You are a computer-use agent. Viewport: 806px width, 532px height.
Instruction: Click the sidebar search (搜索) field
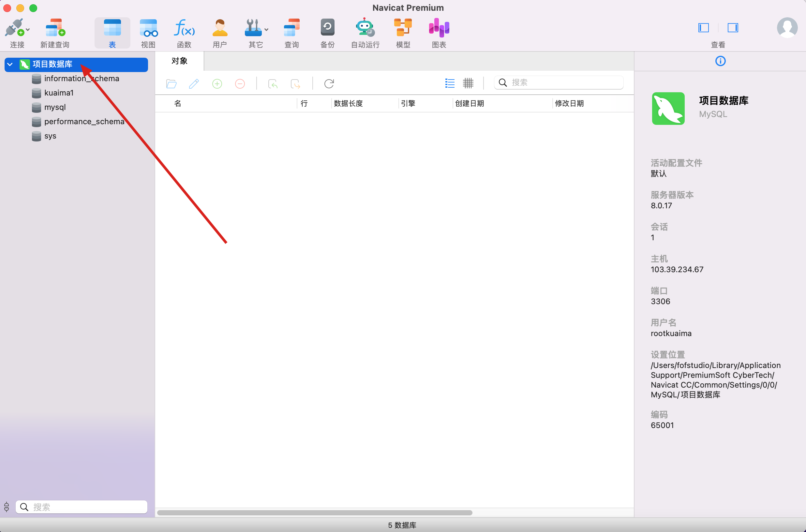coord(82,507)
